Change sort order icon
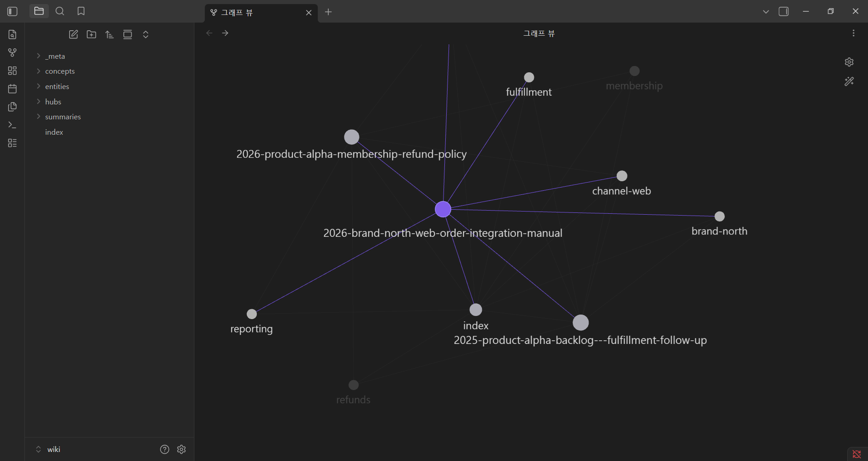The height and width of the screenshot is (461, 868). [109, 34]
